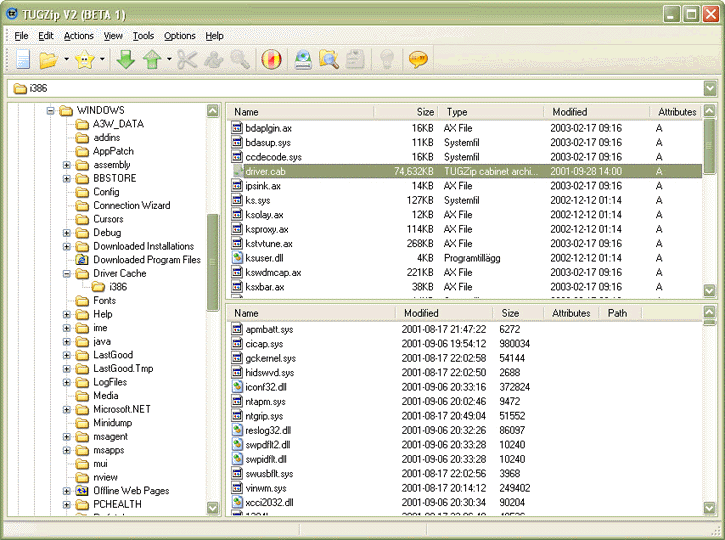Sort upper file list by Size column
725x540 pixels.
406,112
